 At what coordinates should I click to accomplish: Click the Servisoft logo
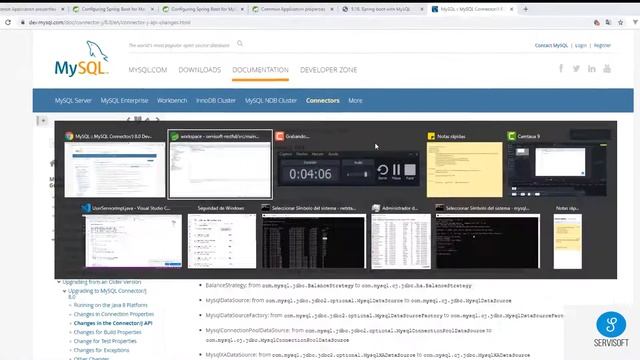(611, 329)
